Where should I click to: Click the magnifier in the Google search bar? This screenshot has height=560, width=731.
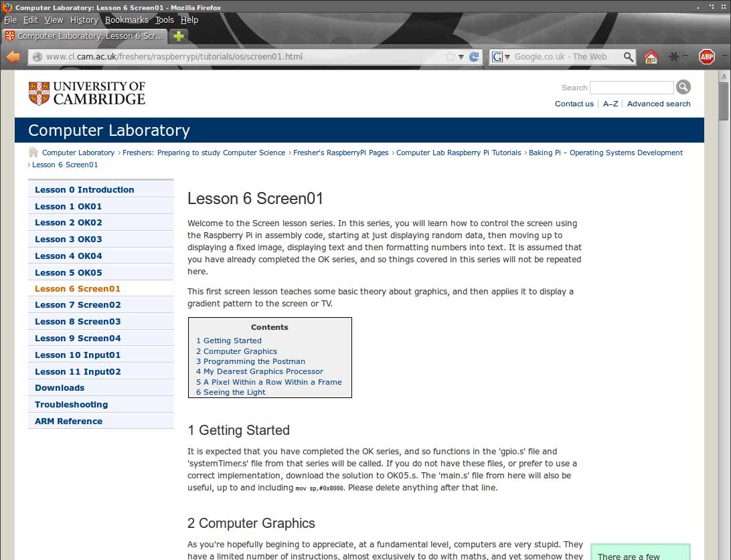coord(629,57)
